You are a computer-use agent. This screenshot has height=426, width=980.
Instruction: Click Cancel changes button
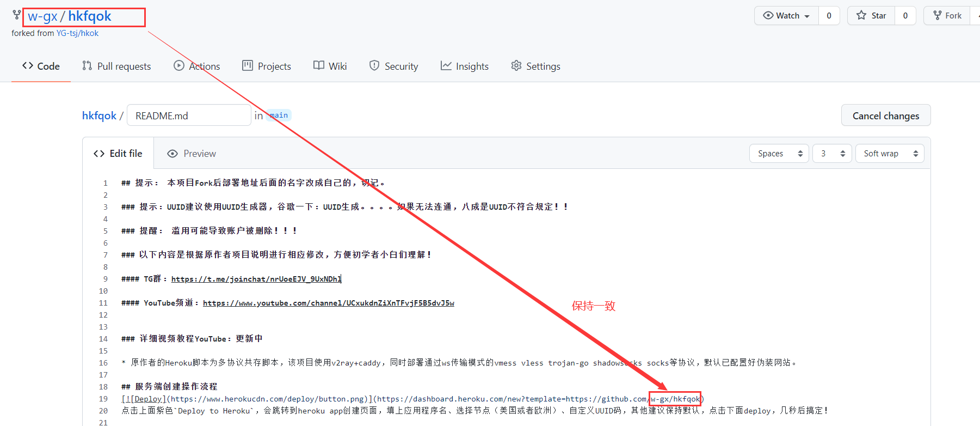tap(886, 115)
